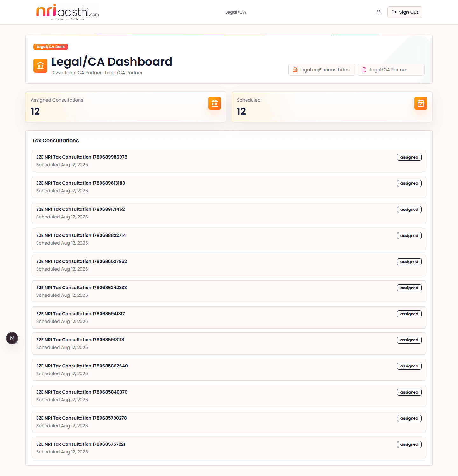The width and height of the screenshot is (458, 476).
Task: Click assigned badge for consultation 1780688822714
Action: [409, 236]
